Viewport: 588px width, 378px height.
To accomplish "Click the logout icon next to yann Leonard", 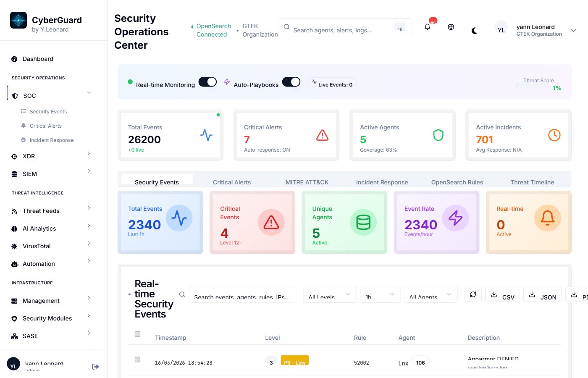I will click(95, 366).
